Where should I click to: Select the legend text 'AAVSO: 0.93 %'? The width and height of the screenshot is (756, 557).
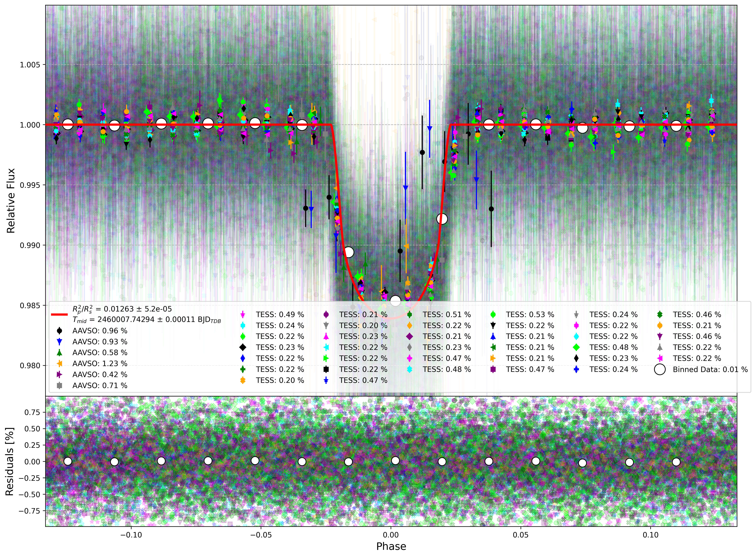pos(100,342)
